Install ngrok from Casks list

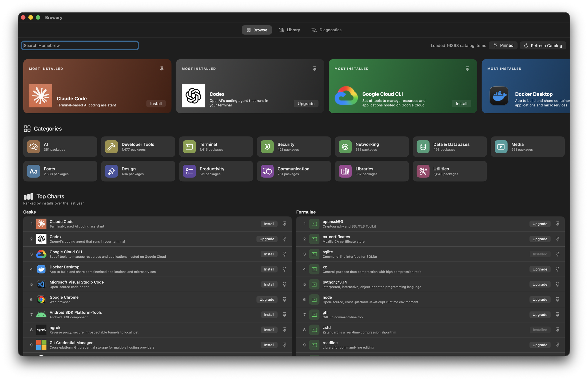click(x=269, y=330)
